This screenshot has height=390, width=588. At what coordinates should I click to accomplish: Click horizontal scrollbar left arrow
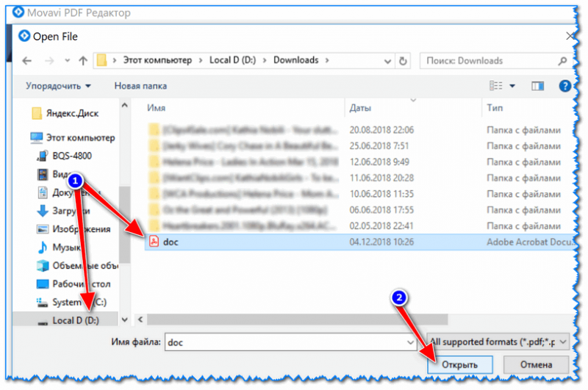pos(140,319)
